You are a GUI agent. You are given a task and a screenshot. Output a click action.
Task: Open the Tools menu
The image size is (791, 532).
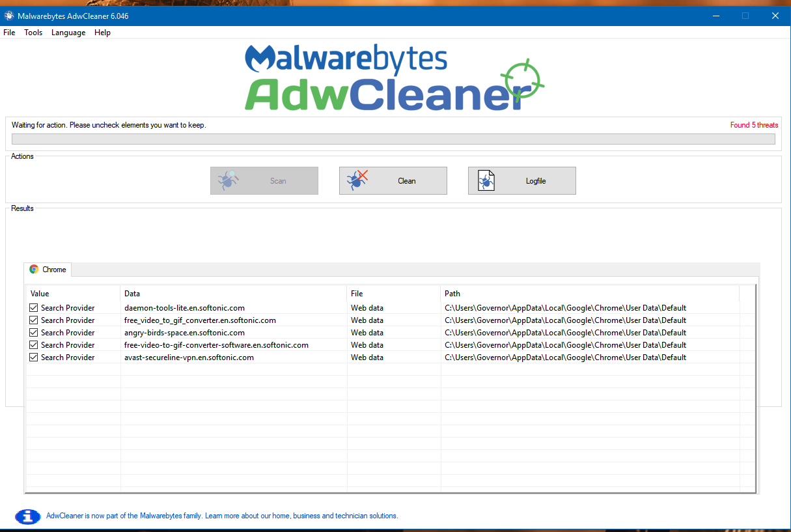click(33, 33)
